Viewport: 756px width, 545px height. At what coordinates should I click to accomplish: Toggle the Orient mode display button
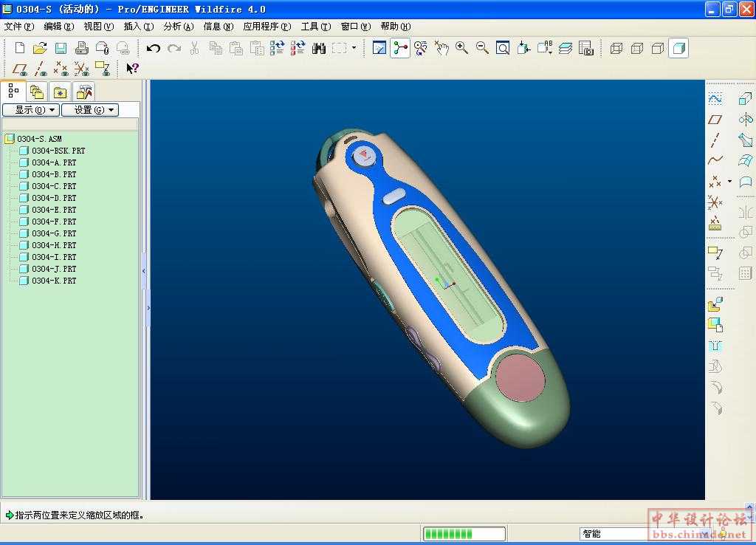click(x=420, y=48)
